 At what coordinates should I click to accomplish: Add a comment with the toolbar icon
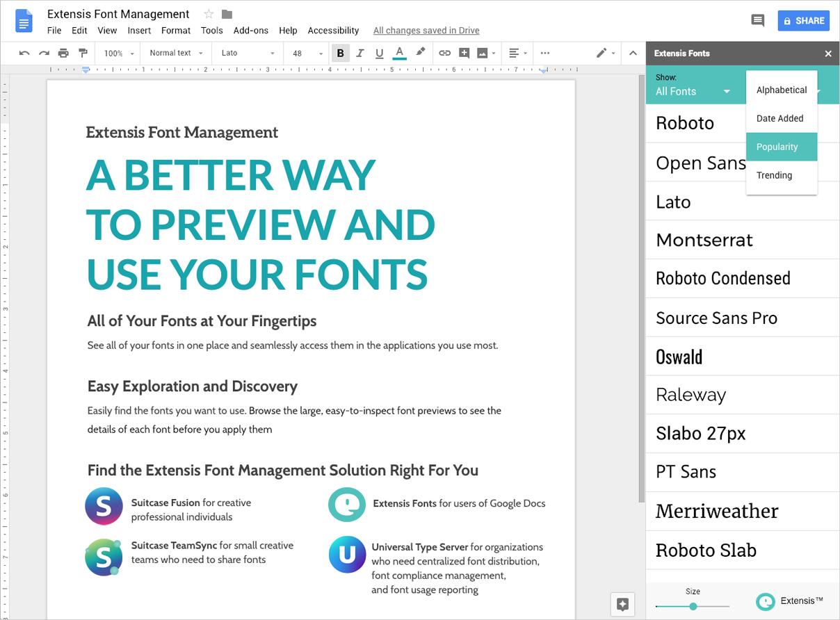pos(464,53)
